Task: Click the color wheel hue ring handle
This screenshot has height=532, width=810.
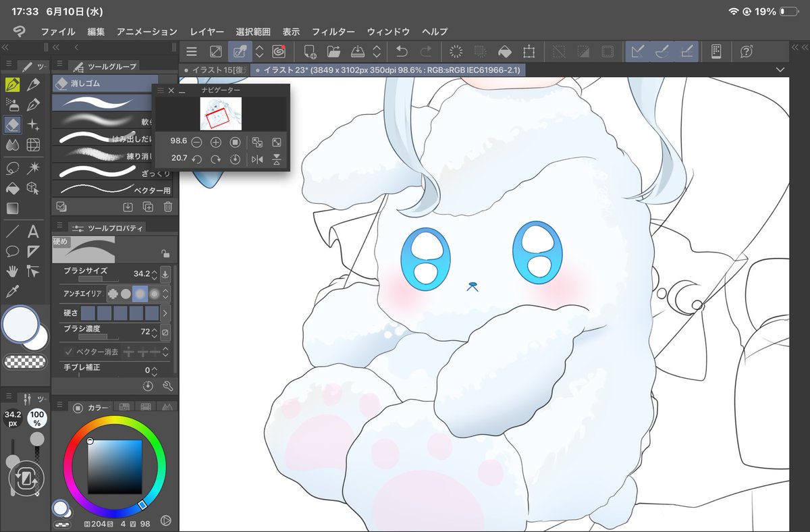Action: click(x=142, y=504)
